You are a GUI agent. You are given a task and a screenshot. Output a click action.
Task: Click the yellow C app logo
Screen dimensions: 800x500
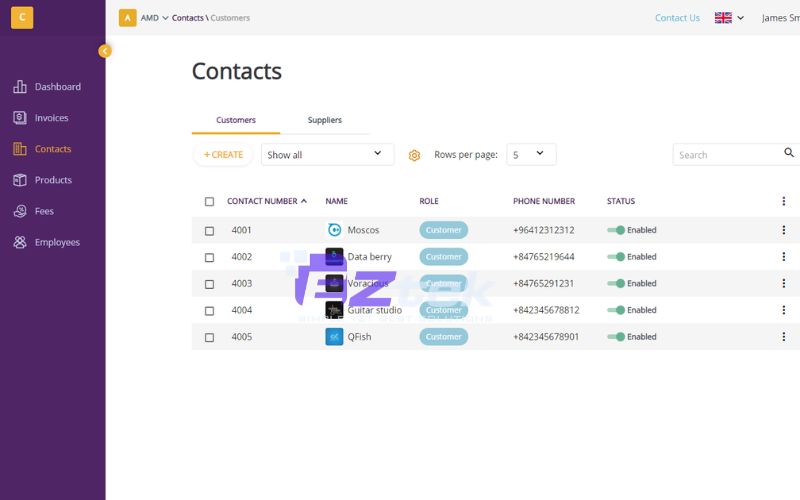click(x=22, y=17)
